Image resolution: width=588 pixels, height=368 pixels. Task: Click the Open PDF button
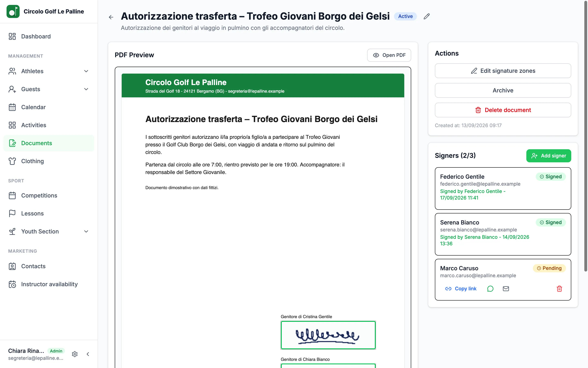pyautogui.click(x=389, y=55)
